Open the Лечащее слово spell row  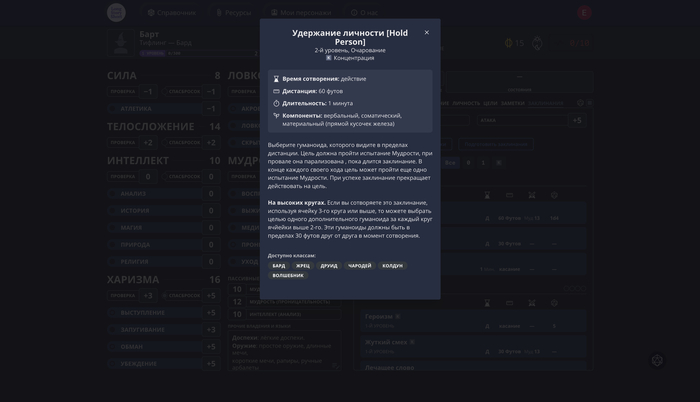tap(473, 367)
